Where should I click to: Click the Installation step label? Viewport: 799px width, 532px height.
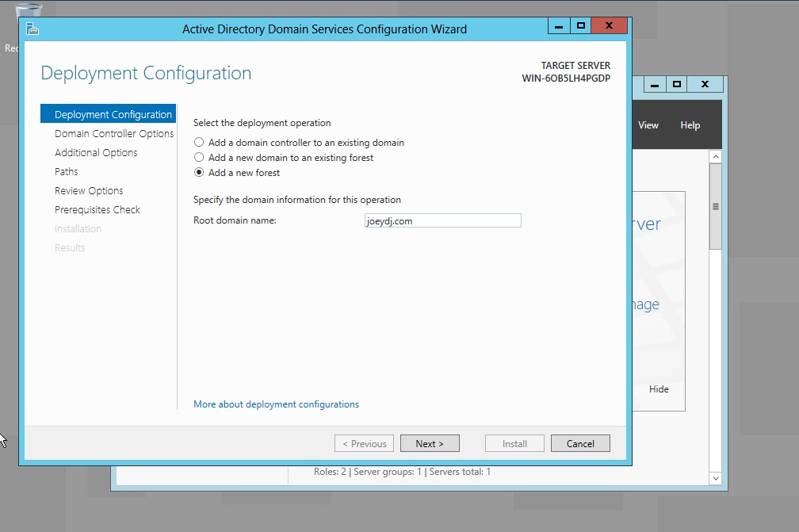[78, 229]
